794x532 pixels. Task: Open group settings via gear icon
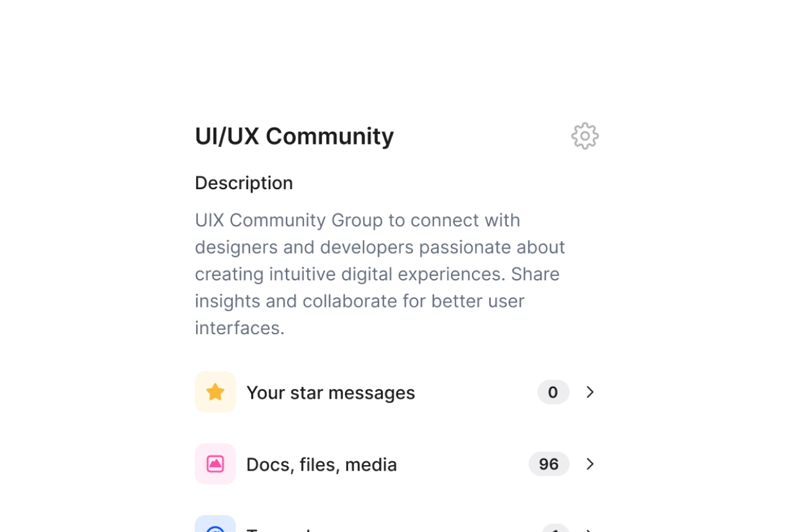[584, 136]
